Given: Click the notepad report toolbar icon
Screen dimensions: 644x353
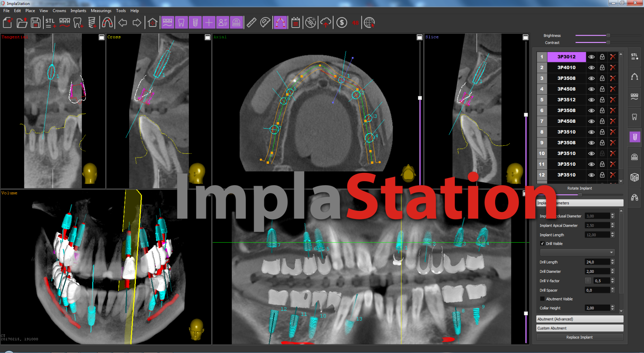Looking at the screenshot, I should [296, 23].
